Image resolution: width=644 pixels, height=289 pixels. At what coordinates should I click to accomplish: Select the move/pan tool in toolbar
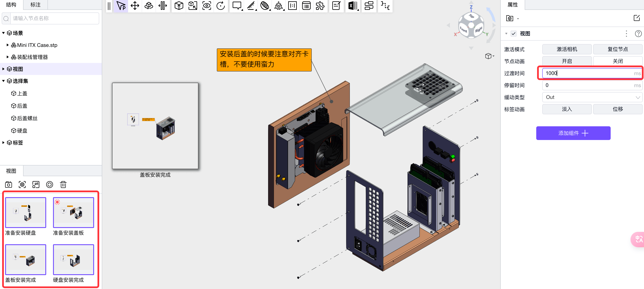[135, 6]
